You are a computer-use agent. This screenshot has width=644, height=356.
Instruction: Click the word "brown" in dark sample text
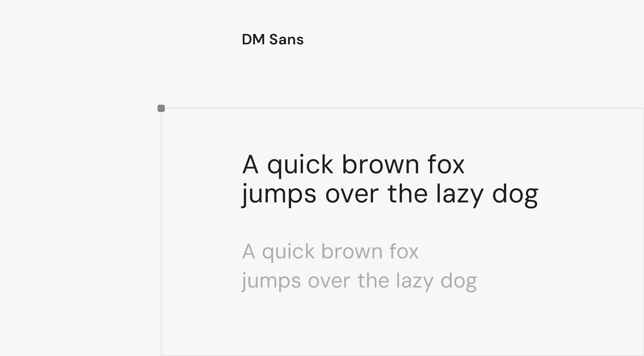(x=381, y=165)
